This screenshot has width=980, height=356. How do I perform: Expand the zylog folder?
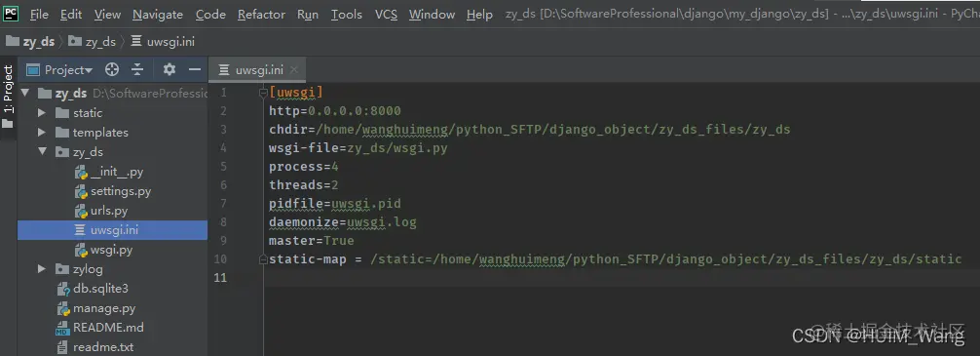(42, 269)
